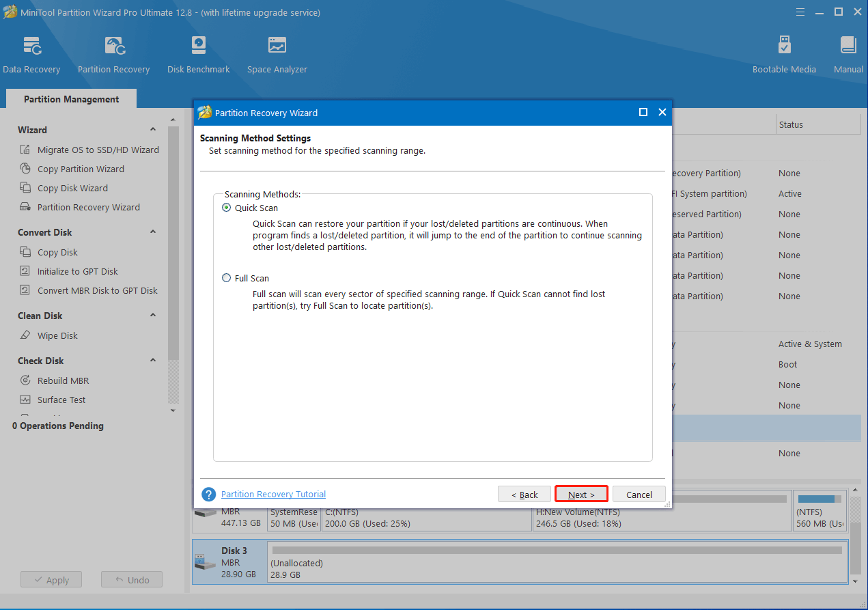Click the Copy Disk icon under Convert Disk
This screenshot has height=610, width=868.
25,252
